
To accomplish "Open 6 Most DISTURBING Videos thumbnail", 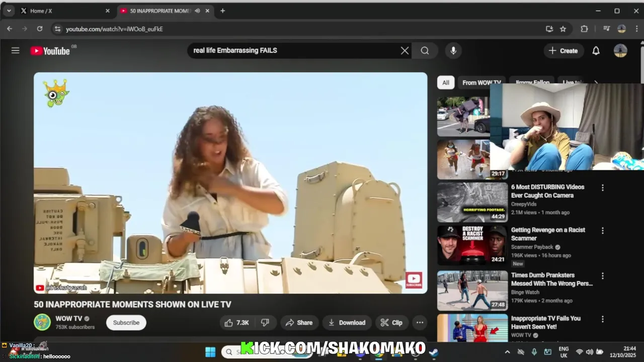I will pos(472,202).
